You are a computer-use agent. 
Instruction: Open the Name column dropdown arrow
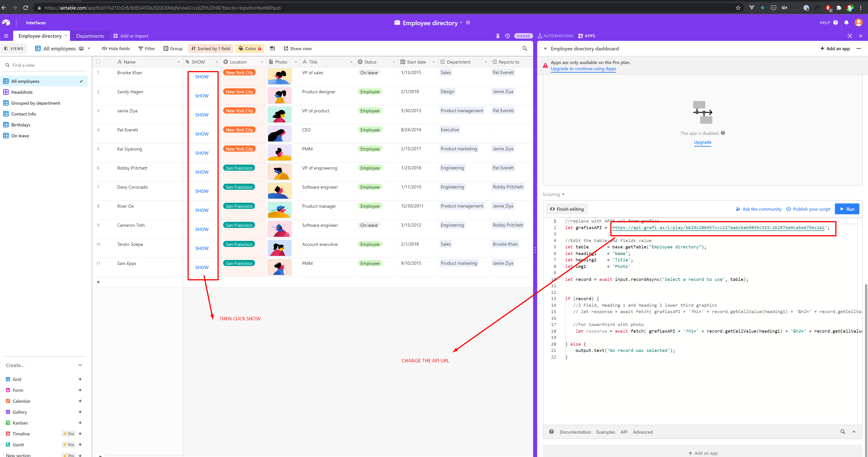(x=178, y=62)
